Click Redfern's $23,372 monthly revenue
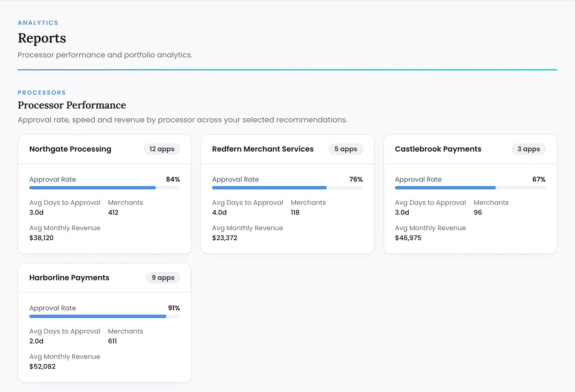575x392 pixels. 225,238
